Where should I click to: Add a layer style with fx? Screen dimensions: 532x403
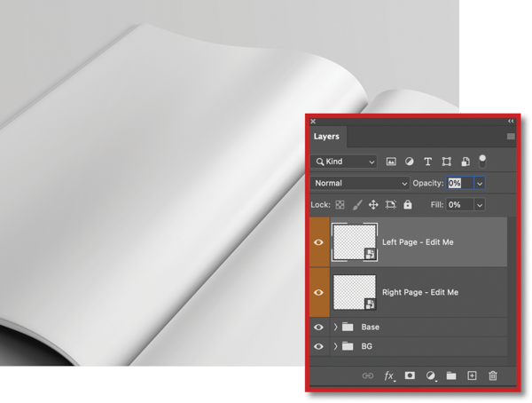[389, 375]
